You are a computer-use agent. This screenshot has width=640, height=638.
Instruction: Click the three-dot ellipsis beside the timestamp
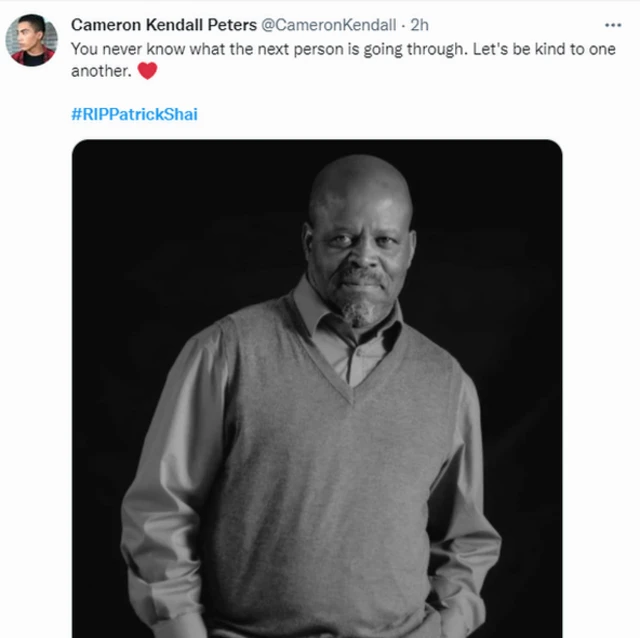click(x=613, y=24)
